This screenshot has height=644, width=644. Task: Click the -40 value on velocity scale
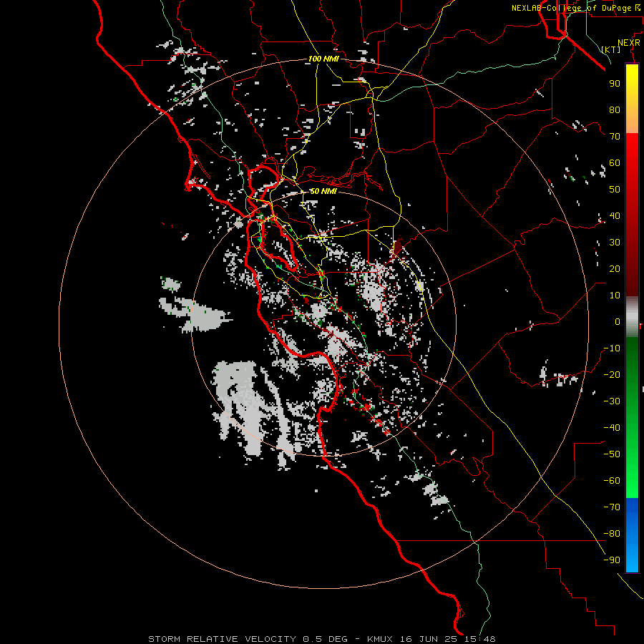pyautogui.click(x=612, y=428)
